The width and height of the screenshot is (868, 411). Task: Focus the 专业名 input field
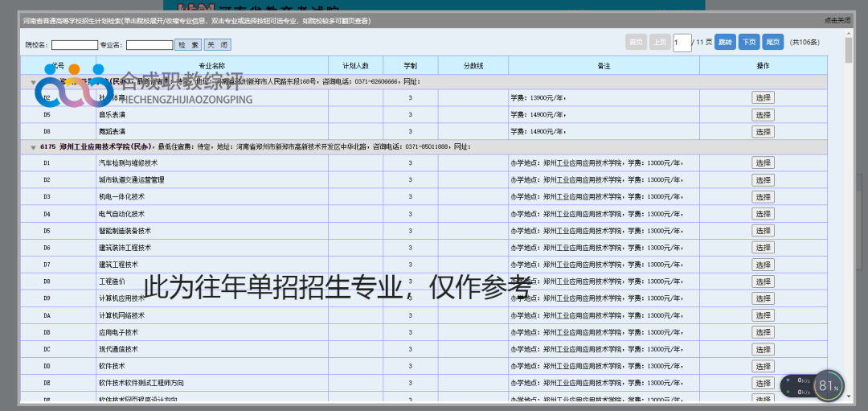click(x=149, y=45)
